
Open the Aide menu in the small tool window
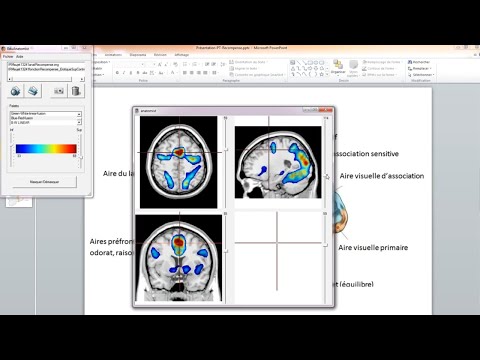[x=20, y=57]
